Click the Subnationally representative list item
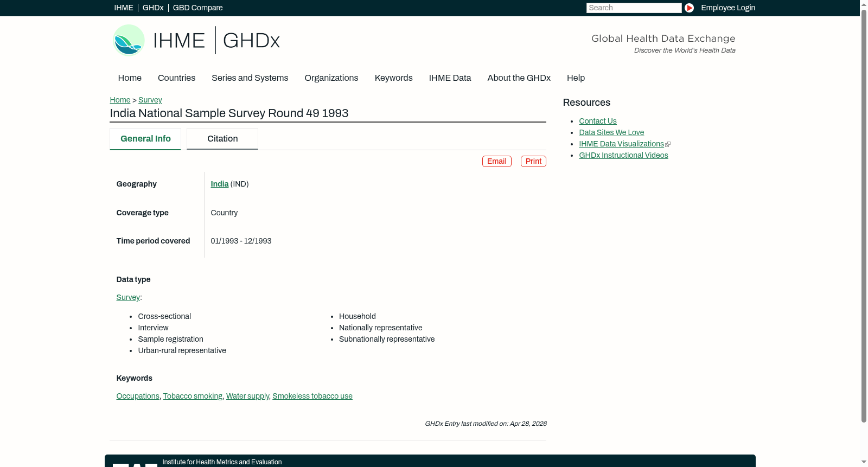Image resolution: width=868 pixels, height=467 pixels. click(x=387, y=339)
